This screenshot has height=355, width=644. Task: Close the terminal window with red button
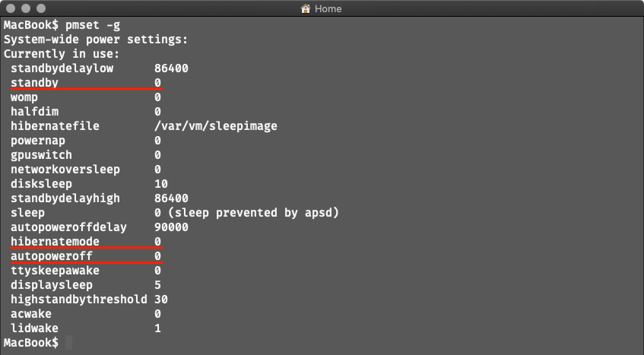tap(10, 9)
